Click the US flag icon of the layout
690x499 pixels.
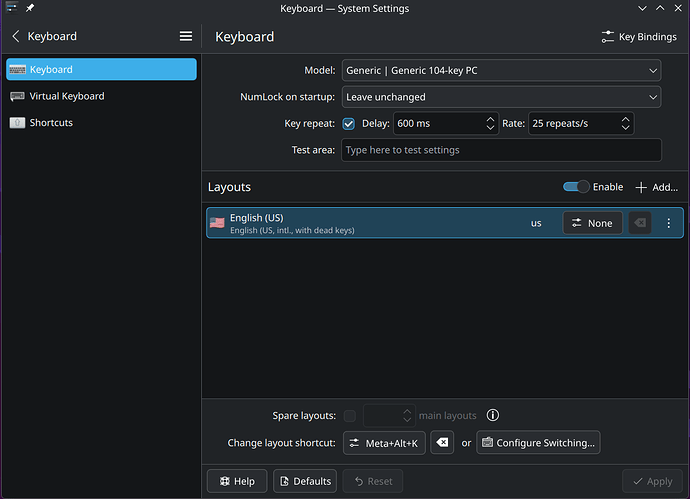(x=217, y=223)
